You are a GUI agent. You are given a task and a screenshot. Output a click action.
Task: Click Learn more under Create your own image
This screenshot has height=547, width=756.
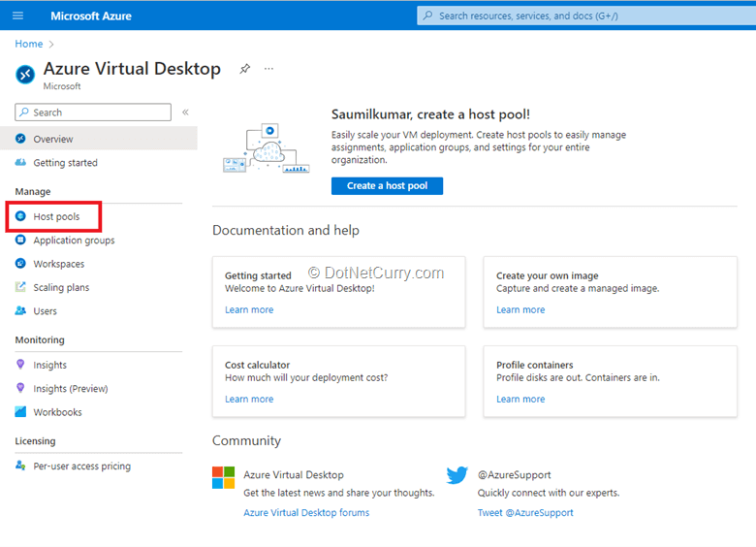pyautogui.click(x=520, y=309)
